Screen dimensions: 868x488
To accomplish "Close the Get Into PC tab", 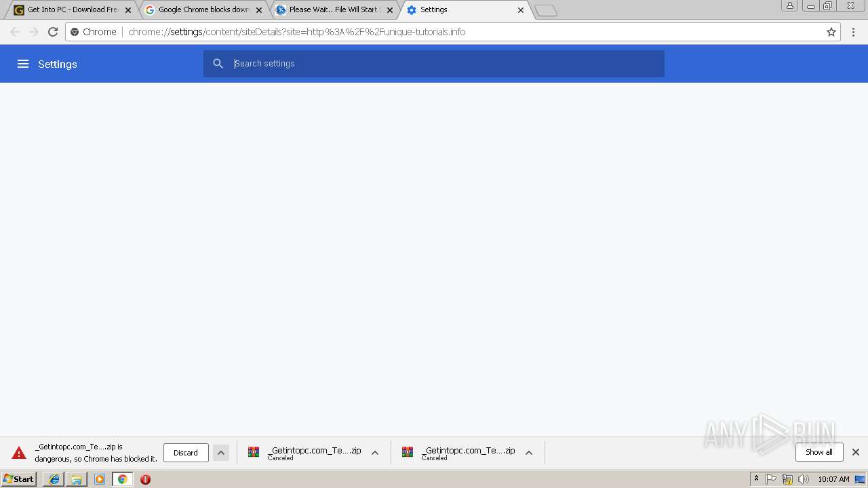I will [127, 10].
